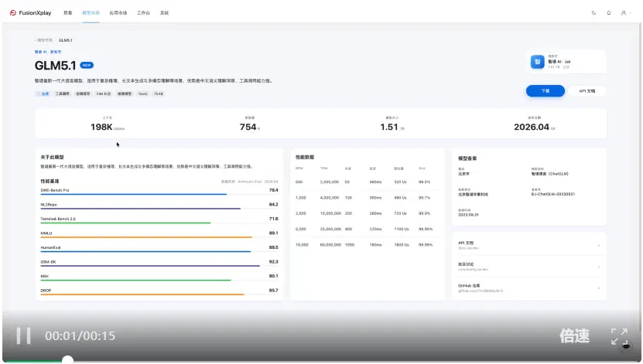Click the 92.3 score value

(273, 262)
